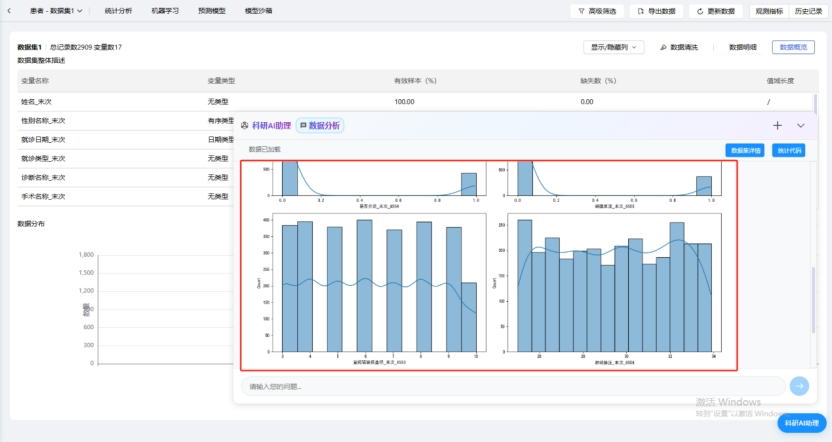The height and width of the screenshot is (442, 832).
Task: Click the 变量类型 column header
Action: pos(221,81)
